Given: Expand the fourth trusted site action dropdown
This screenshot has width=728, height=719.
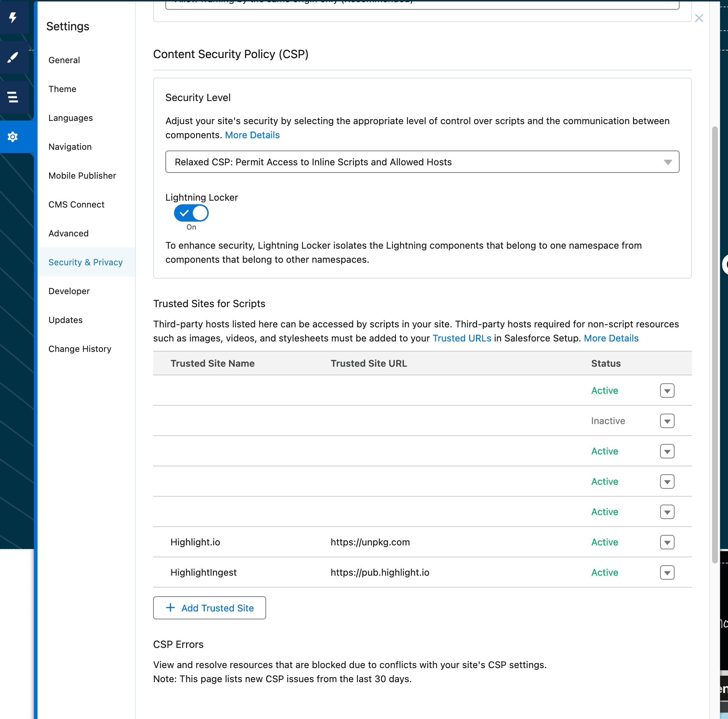Looking at the screenshot, I should tap(667, 481).
